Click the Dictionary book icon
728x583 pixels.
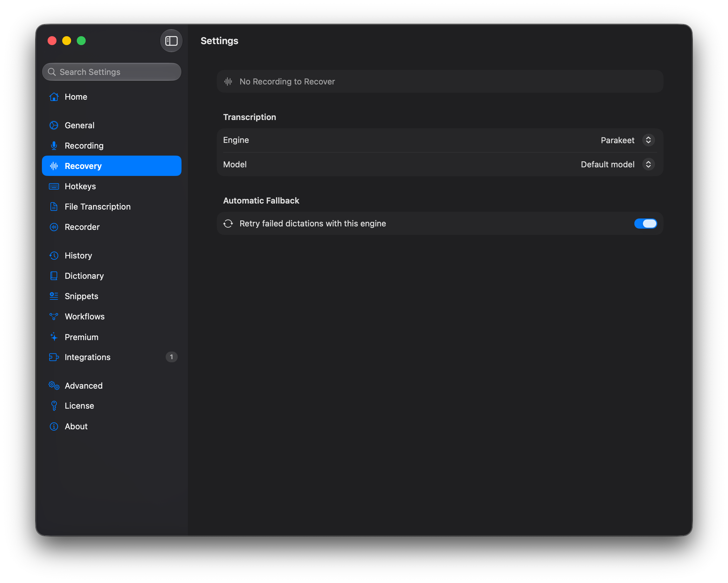54,276
